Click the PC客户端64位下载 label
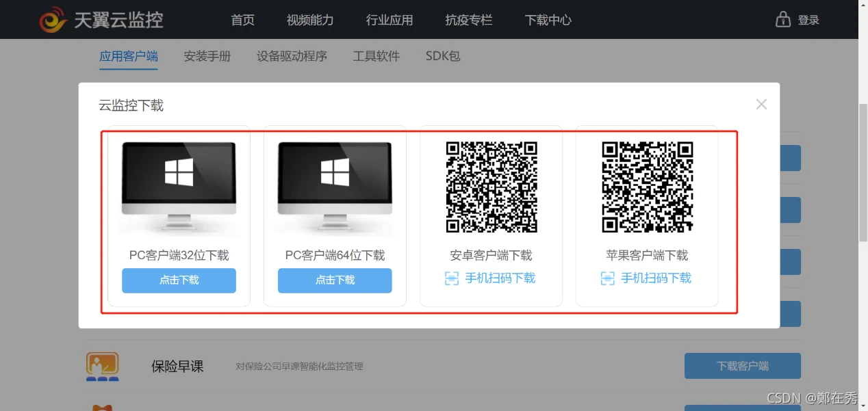 pyautogui.click(x=335, y=255)
